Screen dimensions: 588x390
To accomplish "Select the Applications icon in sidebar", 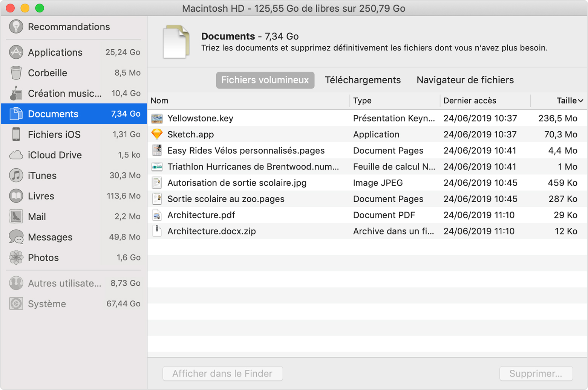I will 16,52.
